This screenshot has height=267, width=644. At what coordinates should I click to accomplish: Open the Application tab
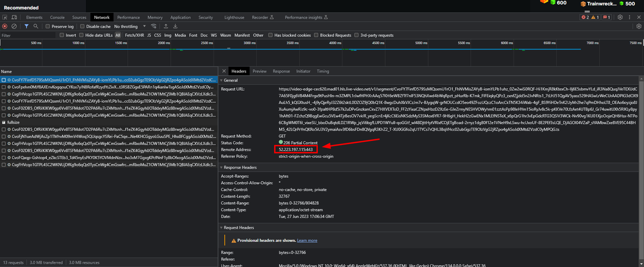coord(180,17)
